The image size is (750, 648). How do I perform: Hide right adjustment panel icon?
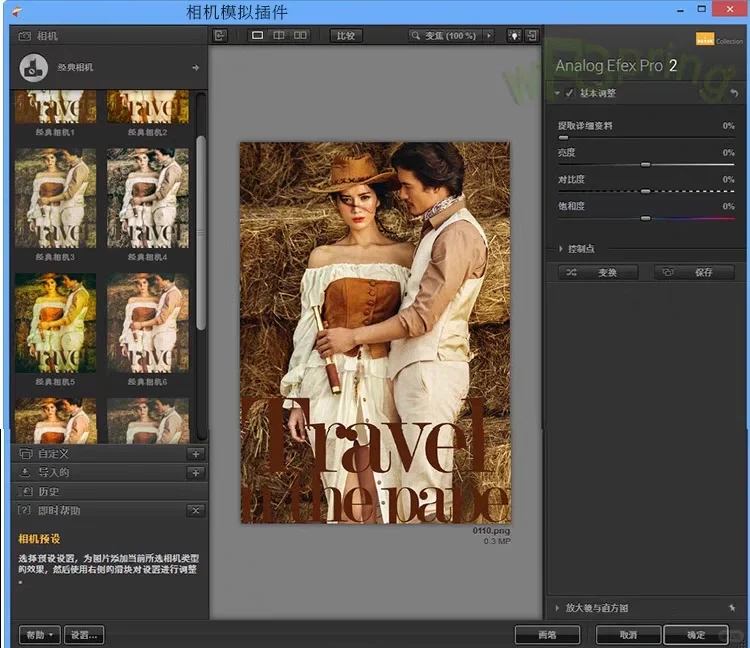pyautogui.click(x=533, y=36)
